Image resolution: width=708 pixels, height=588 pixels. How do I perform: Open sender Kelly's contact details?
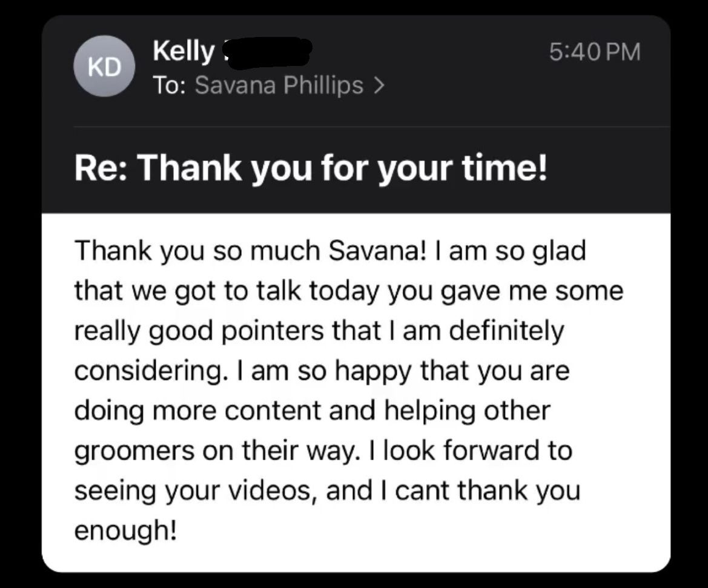pos(184,51)
